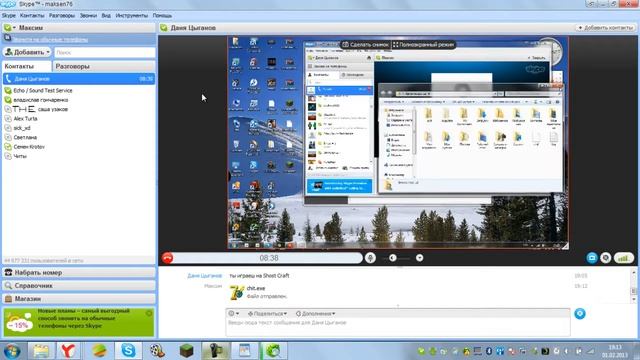Click right volume slider knob

419,258
